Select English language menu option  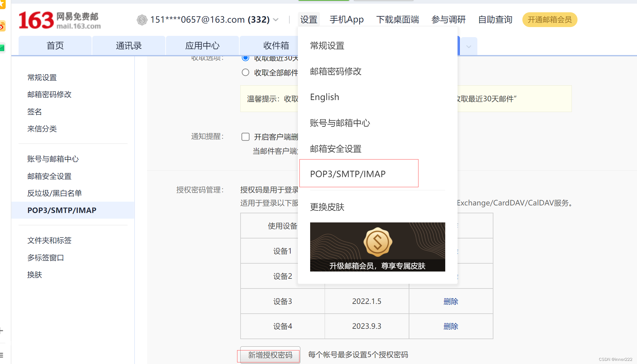tap(325, 97)
